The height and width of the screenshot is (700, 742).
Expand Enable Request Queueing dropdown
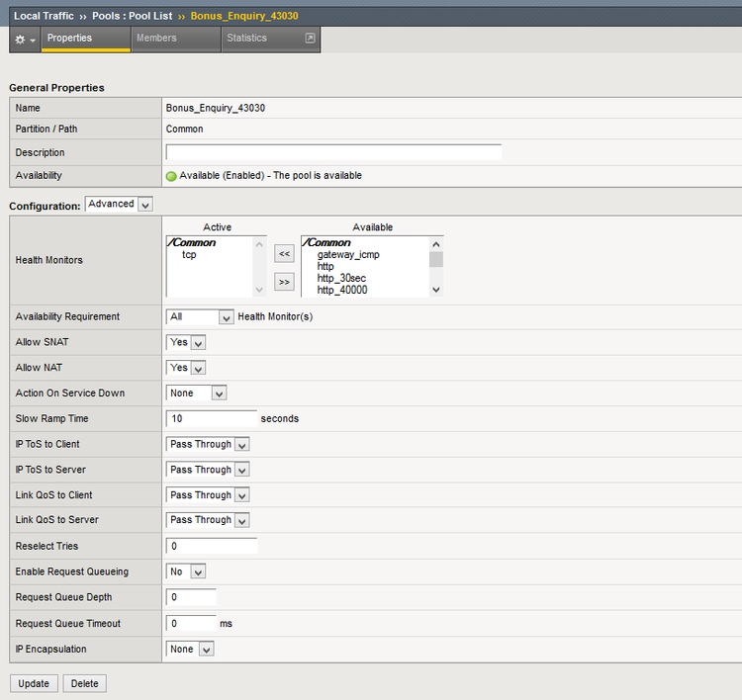(x=186, y=571)
